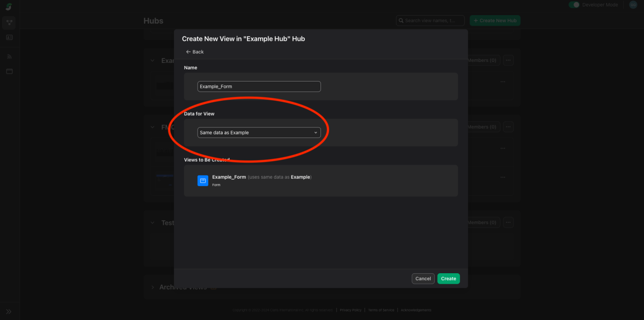Screen dimensions: 644x320
Task: Click the Hubs page heading
Action: pos(153,21)
